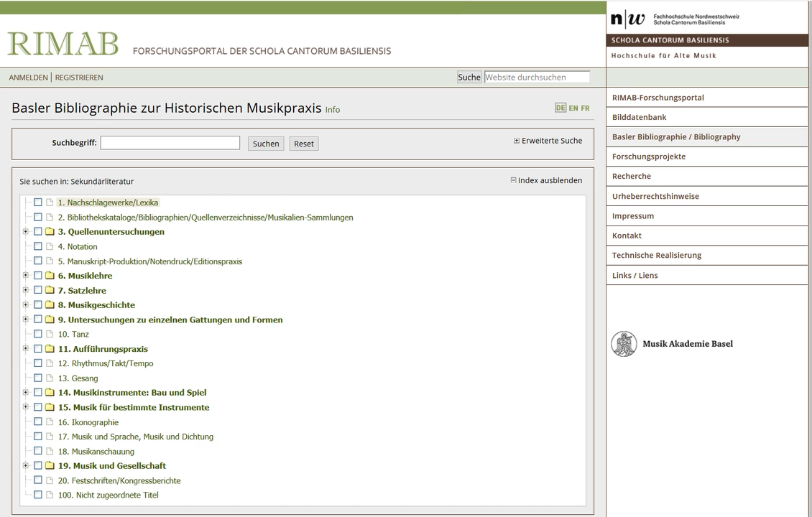
Task: Enable the 13. Gesang checkbox
Action: click(x=38, y=378)
